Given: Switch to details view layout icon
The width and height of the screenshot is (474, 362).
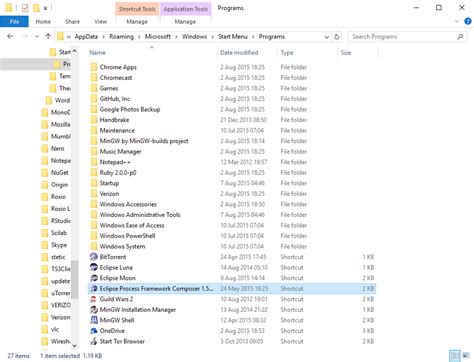Looking at the screenshot, I should [455, 356].
